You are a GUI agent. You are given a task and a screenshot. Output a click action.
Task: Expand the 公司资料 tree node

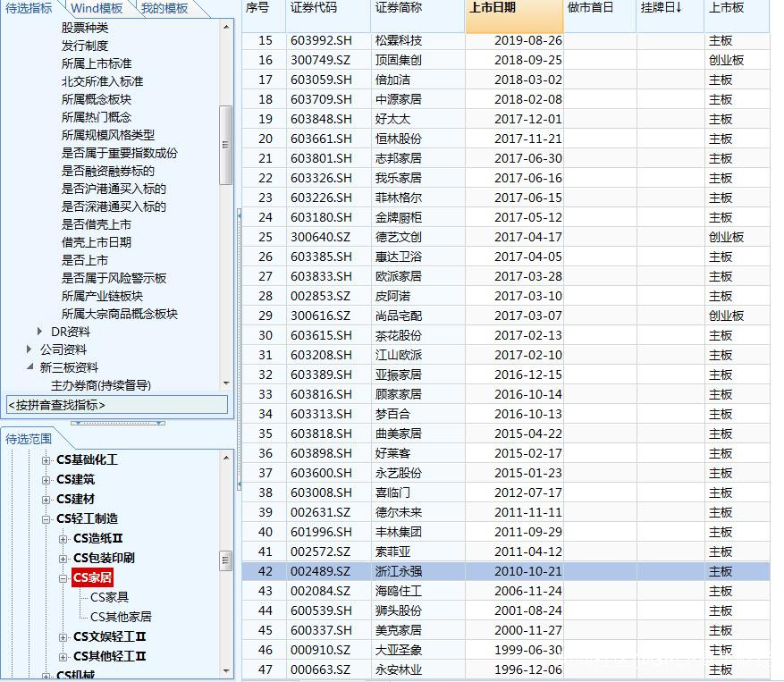point(29,349)
